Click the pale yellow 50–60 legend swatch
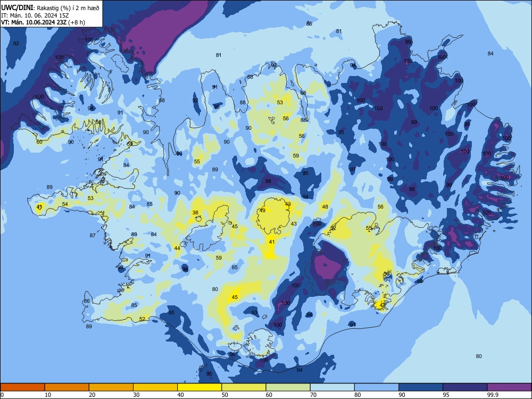The height and width of the screenshot is (399, 532). (x=244, y=387)
